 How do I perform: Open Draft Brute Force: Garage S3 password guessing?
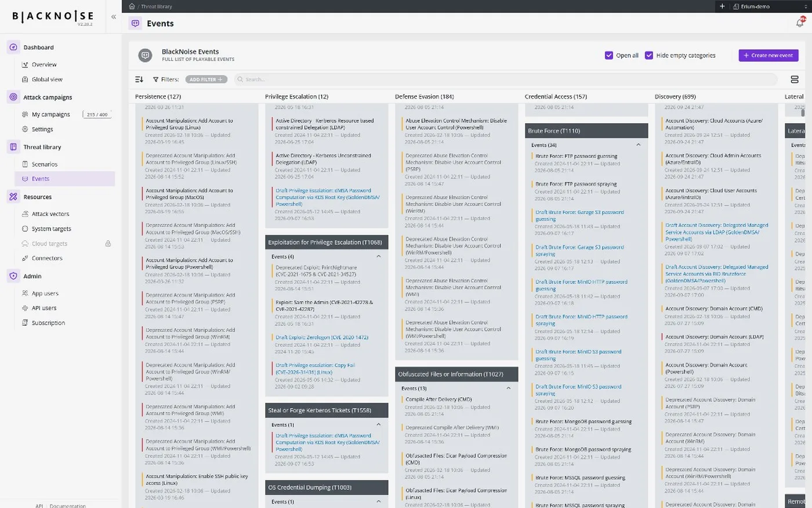pyautogui.click(x=579, y=215)
